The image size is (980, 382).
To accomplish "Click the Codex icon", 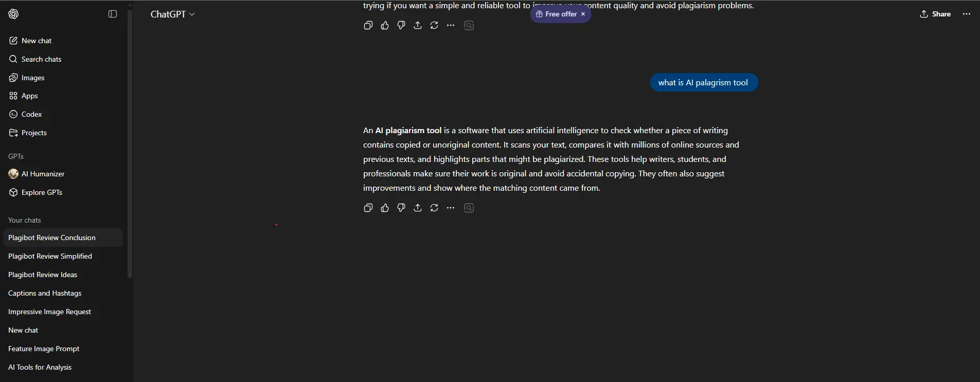I will [x=13, y=114].
